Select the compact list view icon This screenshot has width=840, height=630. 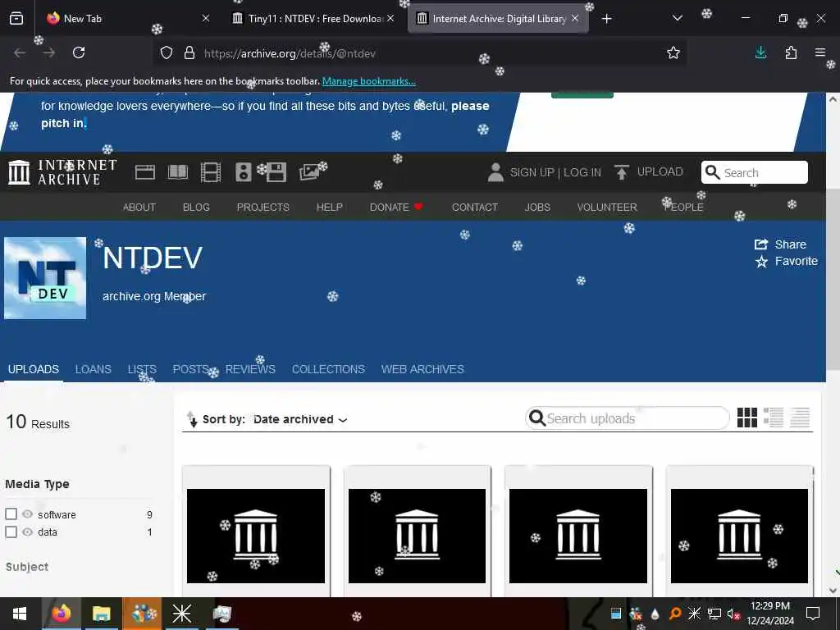(x=799, y=418)
